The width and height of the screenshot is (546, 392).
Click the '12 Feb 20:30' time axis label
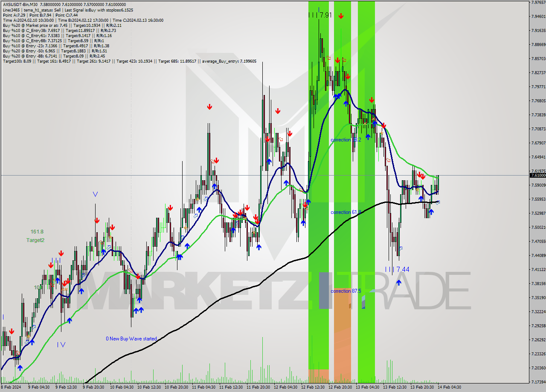[340, 387]
